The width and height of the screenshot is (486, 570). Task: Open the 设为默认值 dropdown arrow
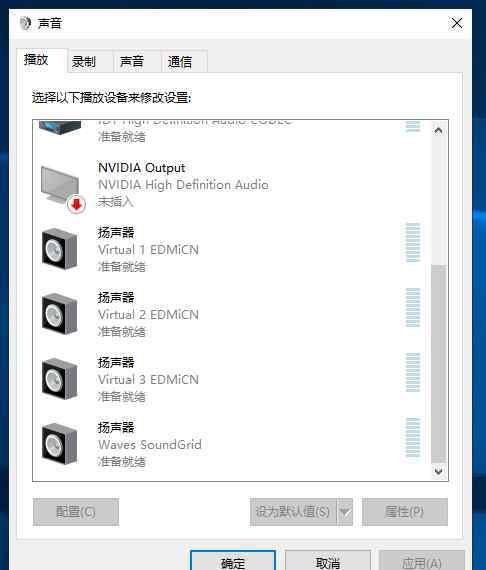tap(345, 512)
